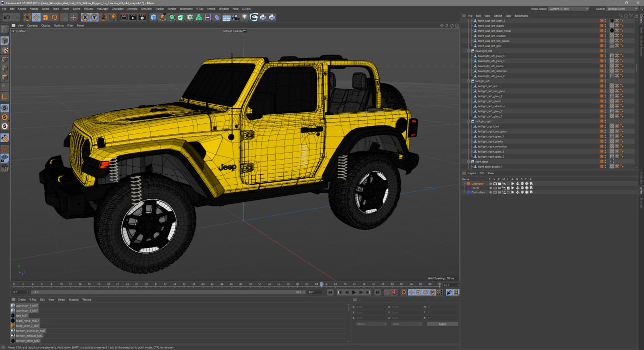
Task: Select the Live Selection tool
Action: 27,17
